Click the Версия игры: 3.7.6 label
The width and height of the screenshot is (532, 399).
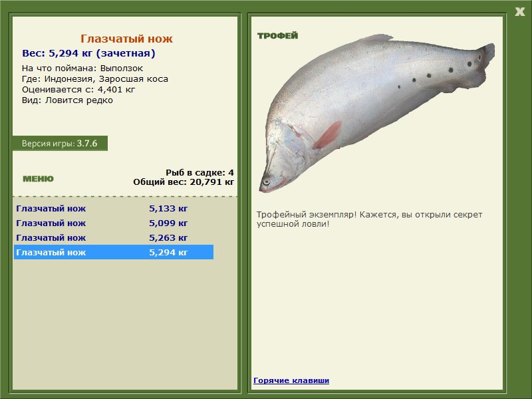pos(60,143)
